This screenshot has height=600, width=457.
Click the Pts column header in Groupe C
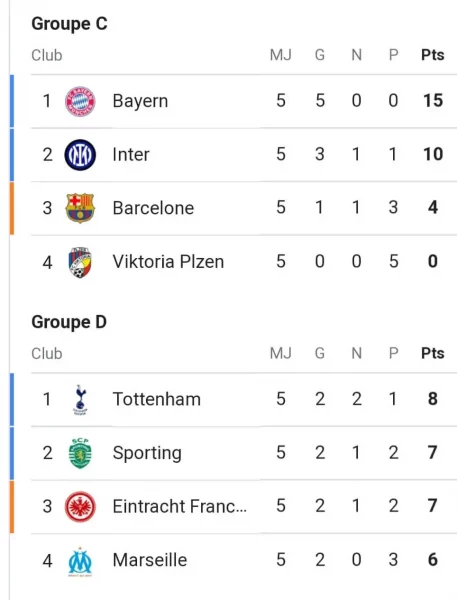point(433,55)
